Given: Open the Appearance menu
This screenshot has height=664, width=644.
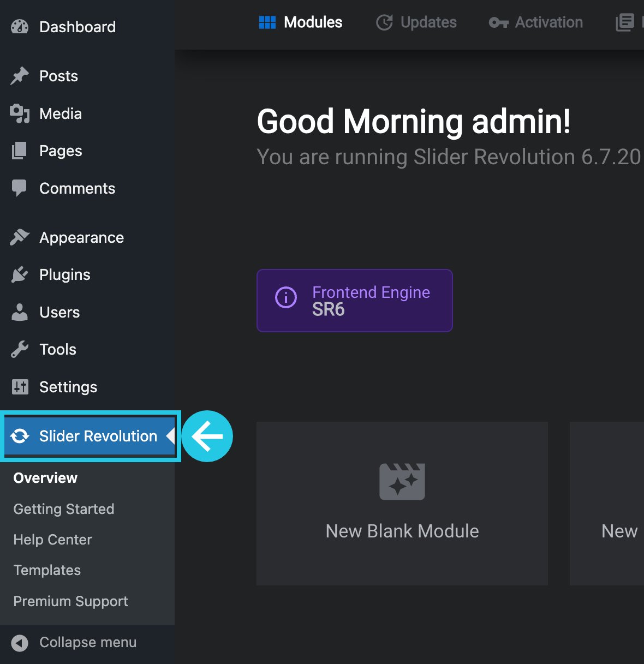Looking at the screenshot, I should click(87, 237).
